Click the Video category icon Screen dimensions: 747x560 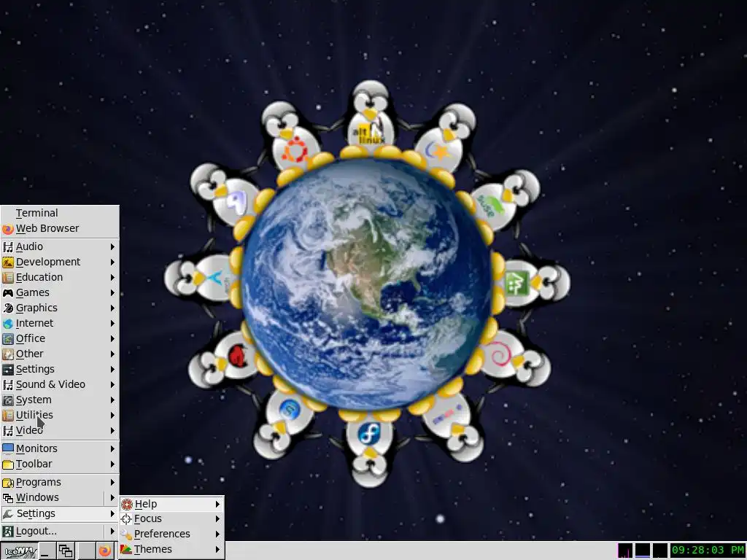click(x=7, y=430)
